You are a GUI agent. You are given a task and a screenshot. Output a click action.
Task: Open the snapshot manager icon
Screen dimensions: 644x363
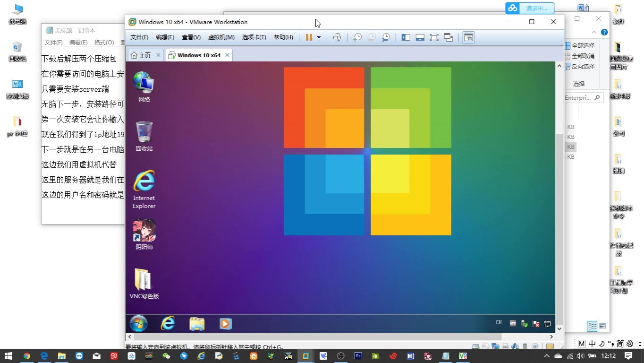[x=386, y=37]
